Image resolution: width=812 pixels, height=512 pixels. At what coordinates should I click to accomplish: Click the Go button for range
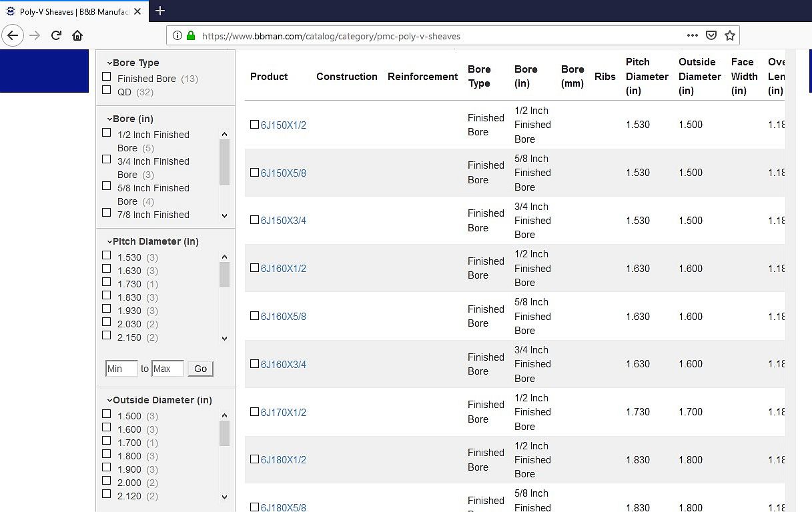coord(201,369)
